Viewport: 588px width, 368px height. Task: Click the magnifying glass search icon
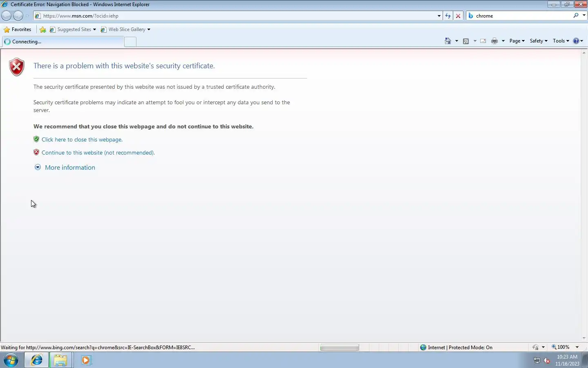click(576, 16)
